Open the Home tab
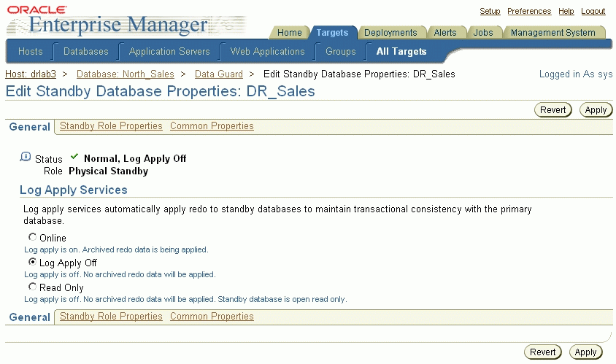The width and height of the screenshot is (616, 364). point(290,33)
